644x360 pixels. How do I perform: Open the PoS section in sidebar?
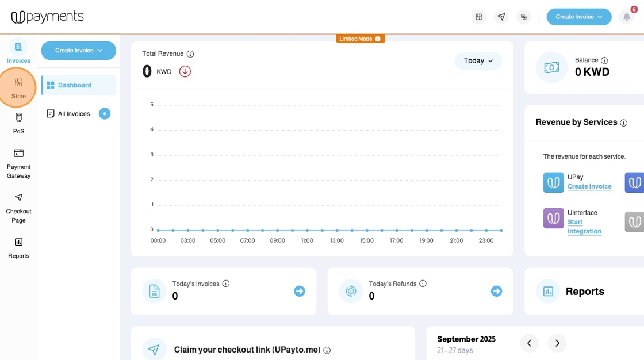[x=18, y=123]
